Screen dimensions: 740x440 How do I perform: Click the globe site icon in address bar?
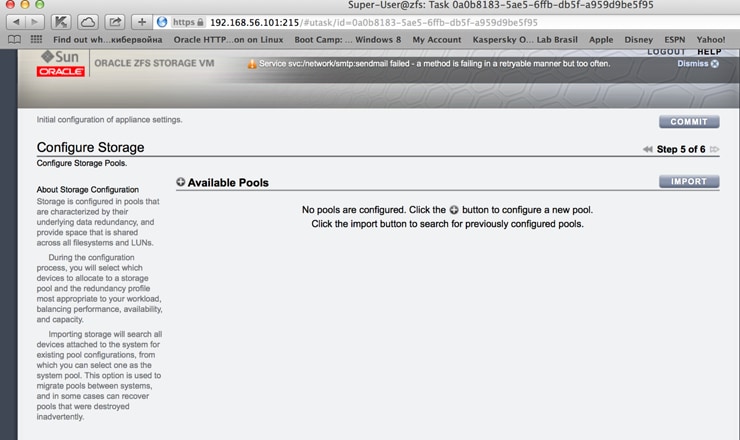pos(162,22)
